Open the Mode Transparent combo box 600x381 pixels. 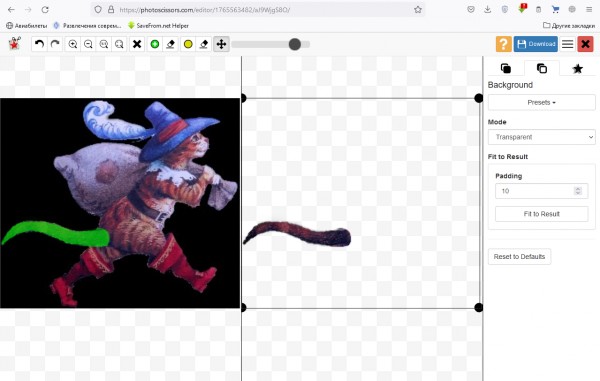click(541, 137)
